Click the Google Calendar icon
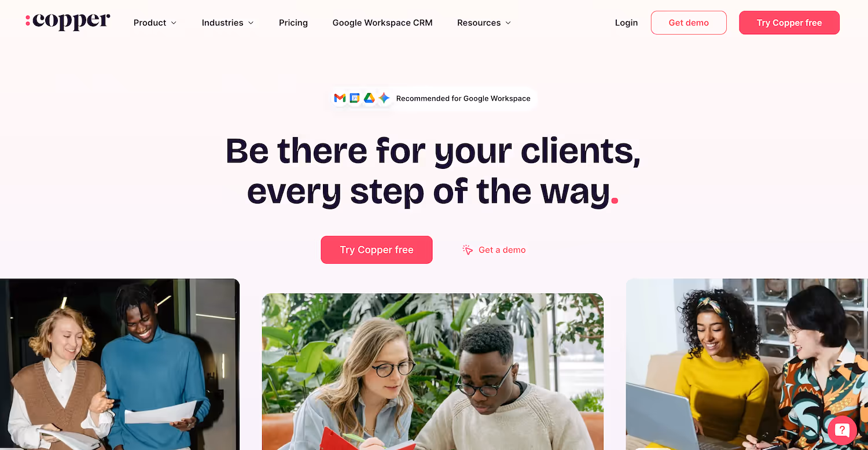The height and width of the screenshot is (450, 868). [355, 98]
